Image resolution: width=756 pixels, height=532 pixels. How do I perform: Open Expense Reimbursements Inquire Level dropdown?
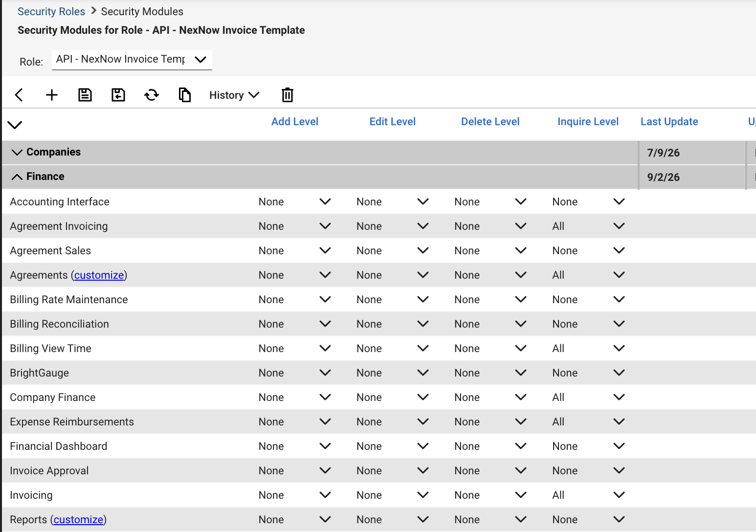coord(588,421)
